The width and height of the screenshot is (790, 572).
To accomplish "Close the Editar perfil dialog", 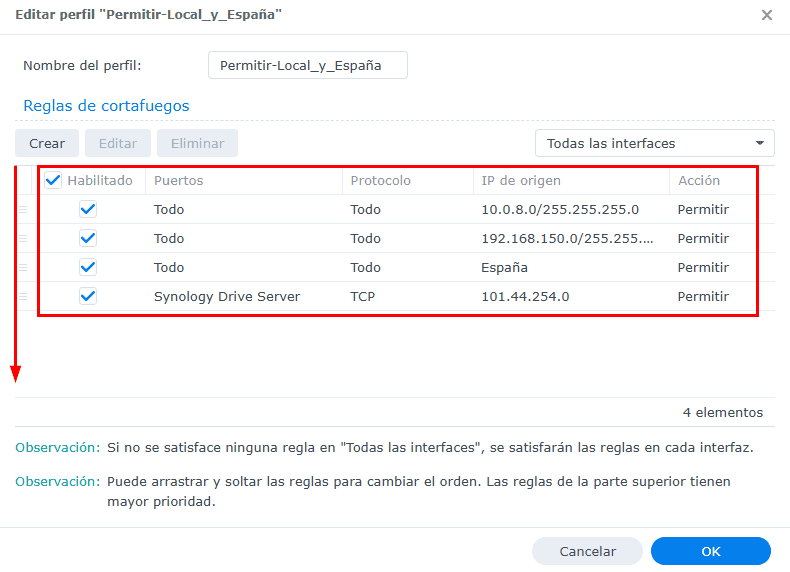I will click(x=767, y=16).
